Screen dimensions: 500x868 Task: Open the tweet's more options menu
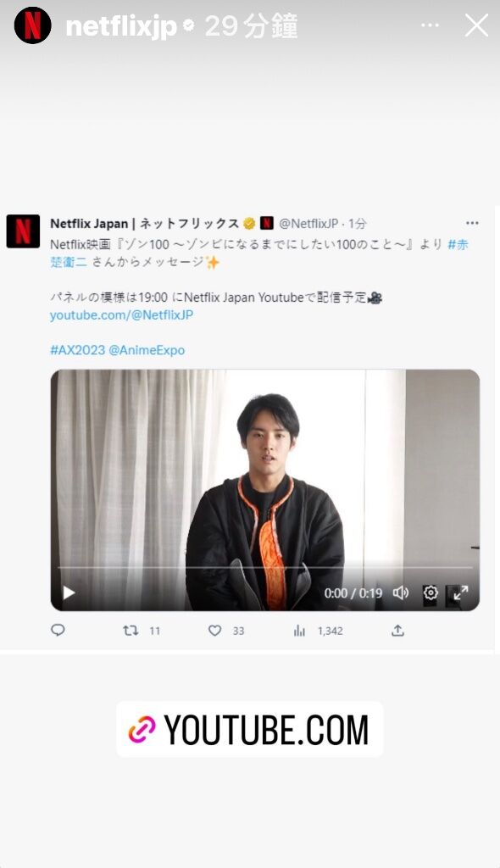(472, 223)
